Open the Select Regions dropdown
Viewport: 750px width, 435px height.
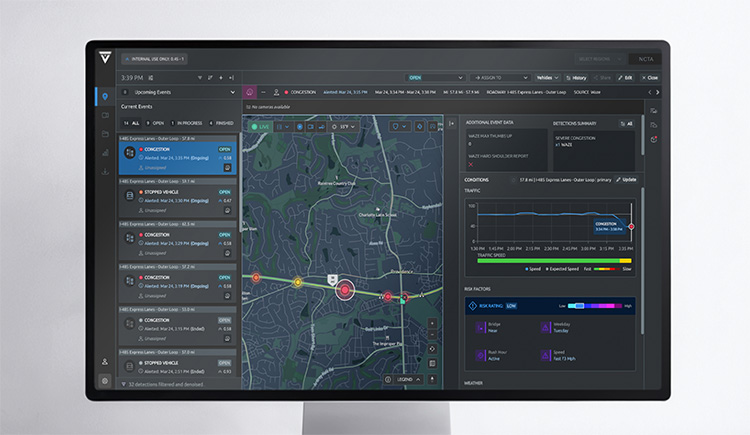click(x=599, y=59)
